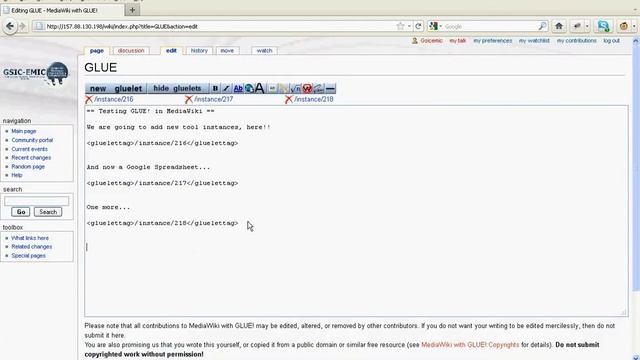Open the /instance/216 gluelet link
This screenshot has height=360, width=640.
coord(114,99)
